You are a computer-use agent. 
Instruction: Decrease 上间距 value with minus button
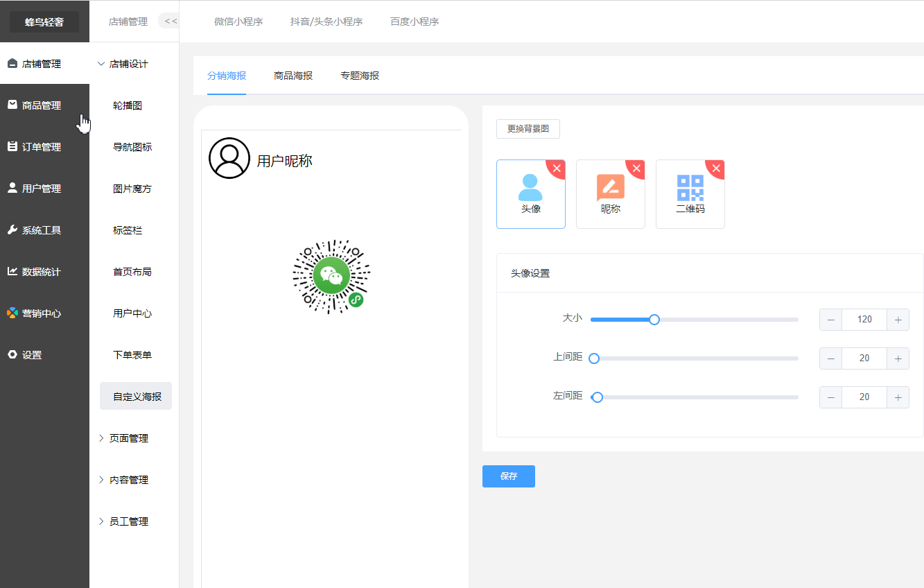[x=830, y=358]
